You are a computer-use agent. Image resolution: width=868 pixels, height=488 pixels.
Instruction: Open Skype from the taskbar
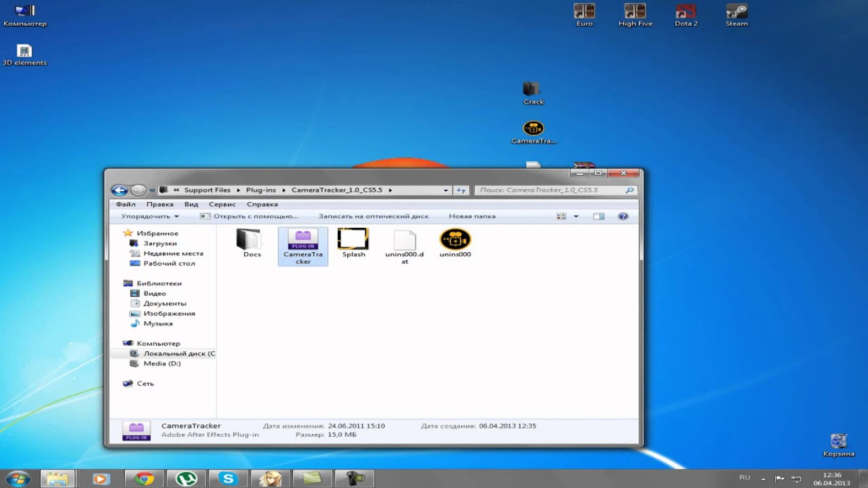click(228, 479)
